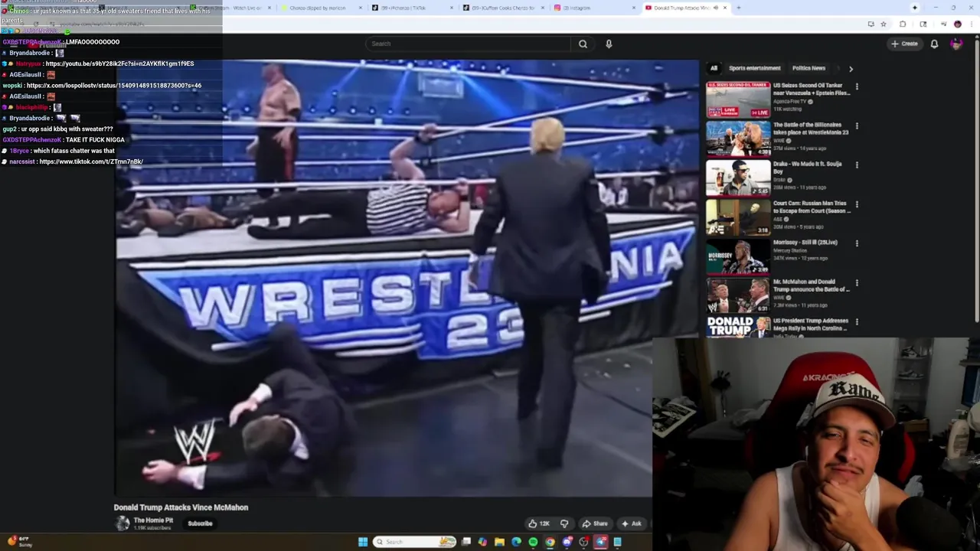The image size is (980, 551).
Task: Open The Homie Pit channel avatar
Action: click(122, 523)
